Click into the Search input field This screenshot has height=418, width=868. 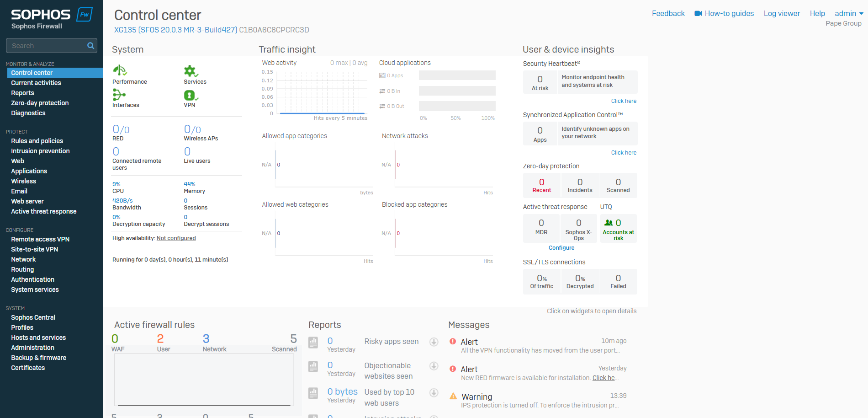46,46
